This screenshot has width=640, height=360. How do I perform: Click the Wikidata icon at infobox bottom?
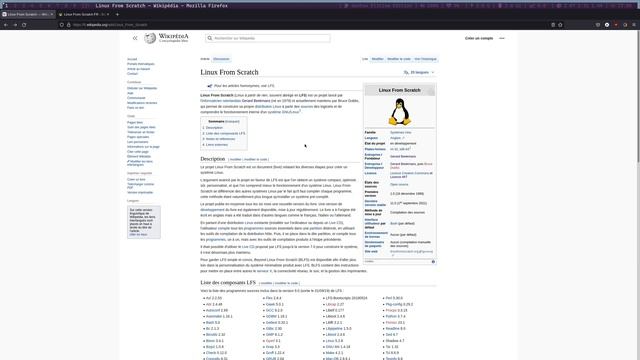(x=433, y=262)
